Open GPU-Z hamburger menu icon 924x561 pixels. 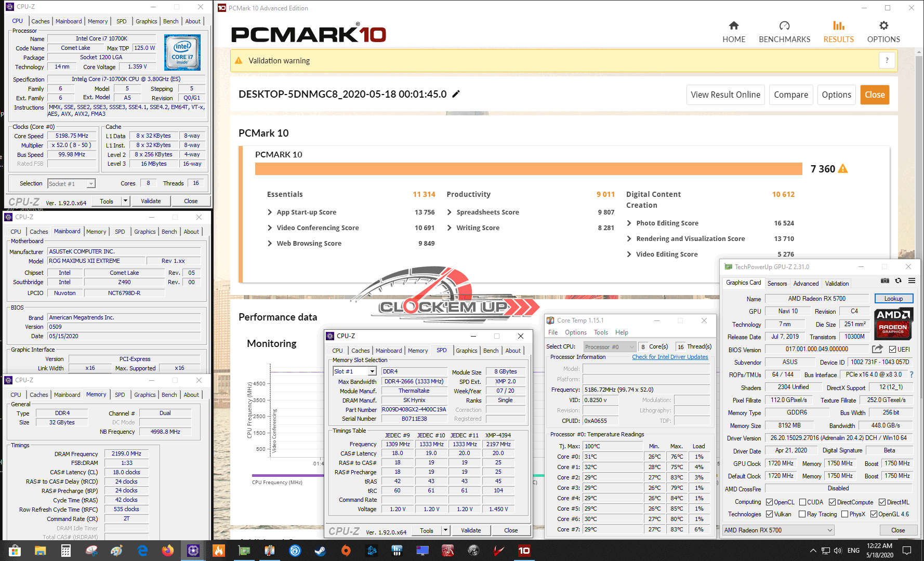912,280
